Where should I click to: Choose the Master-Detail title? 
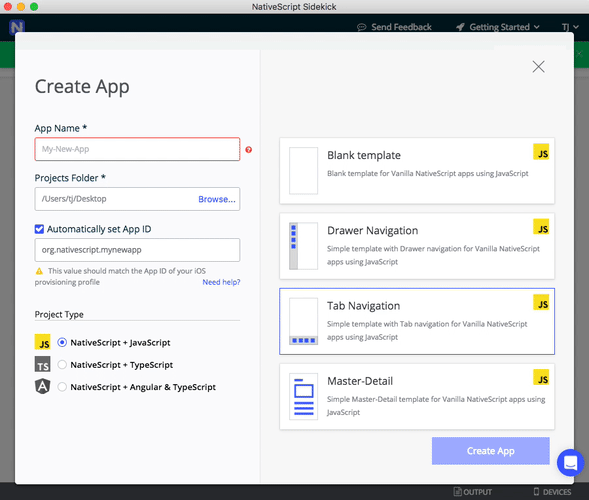[360, 381]
